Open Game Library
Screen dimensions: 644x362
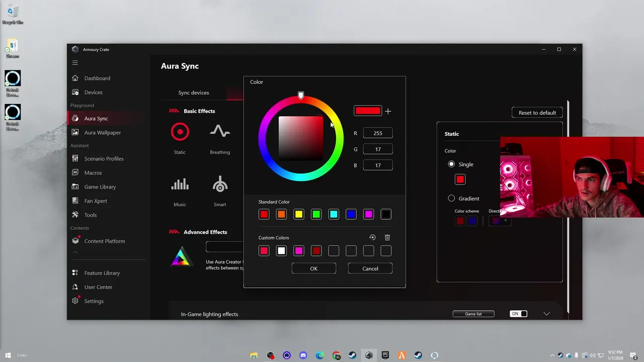click(100, 187)
